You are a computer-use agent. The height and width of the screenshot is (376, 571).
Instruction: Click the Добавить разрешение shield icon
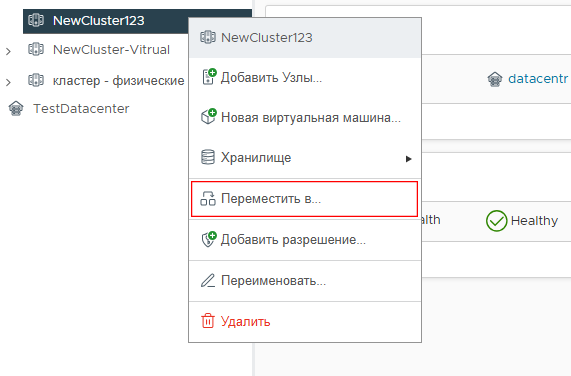[x=209, y=239]
